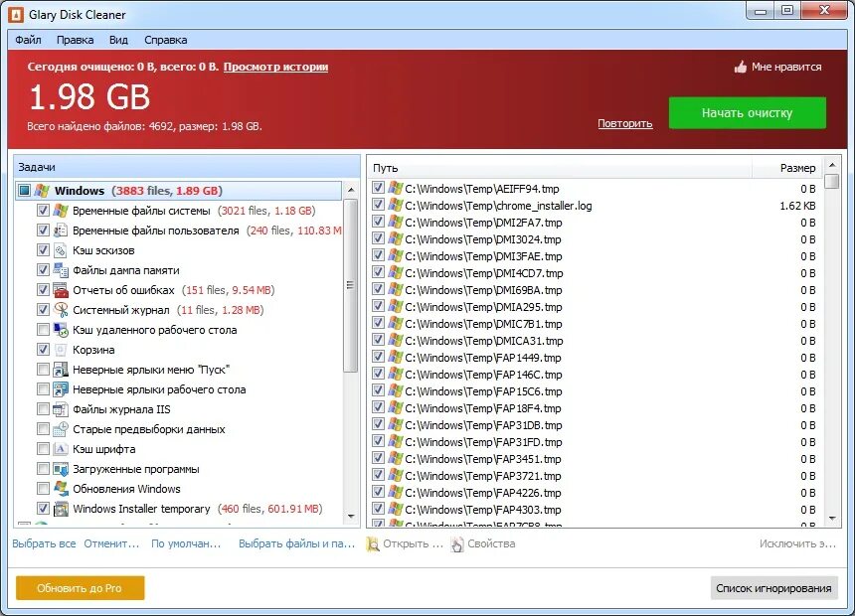Open Список игнорирования button
855x616 pixels.
[773, 588]
